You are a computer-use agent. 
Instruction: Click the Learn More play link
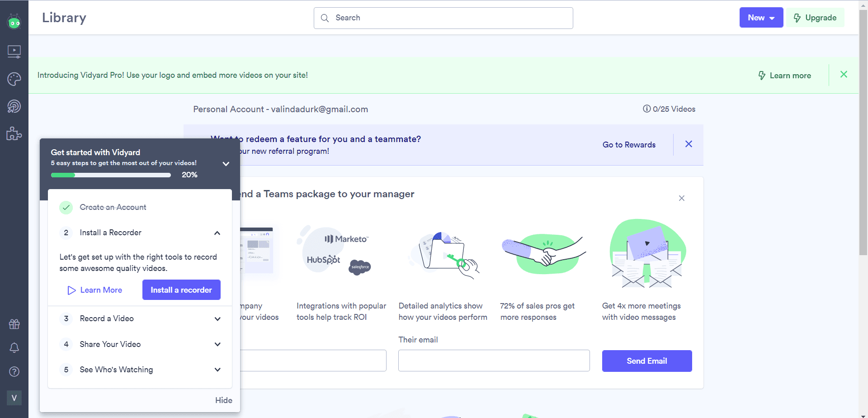tap(95, 290)
